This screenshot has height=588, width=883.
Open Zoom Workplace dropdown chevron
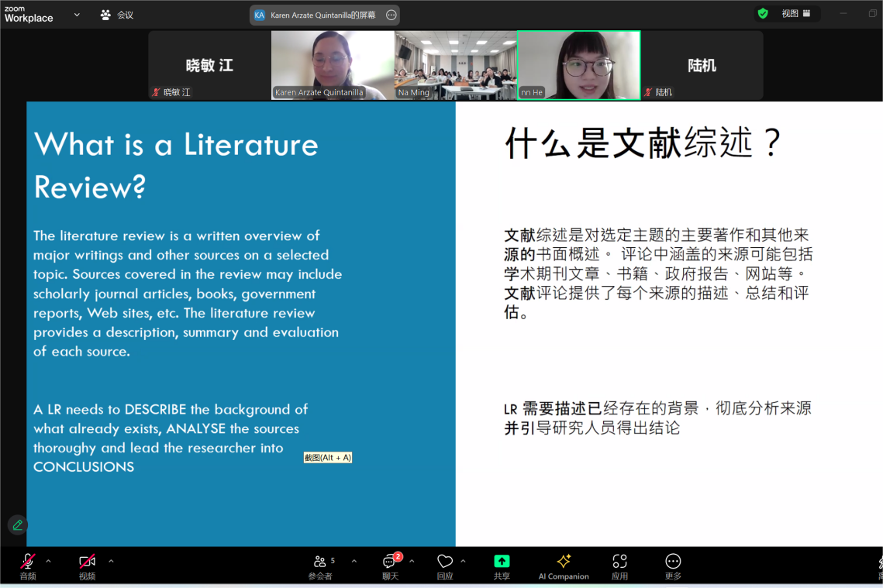(x=77, y=15)
